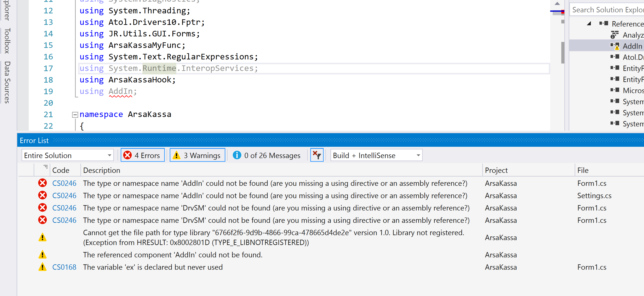The width and height of the screenshot is (644, 296).
Task: Click the highlighted Runtime word on line 17
Action: point(159,68)
